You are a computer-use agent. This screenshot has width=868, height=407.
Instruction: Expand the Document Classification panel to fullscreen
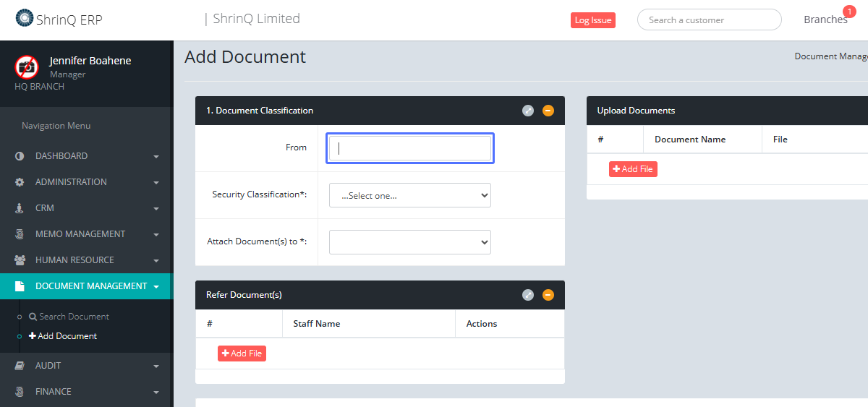point(528,111)
